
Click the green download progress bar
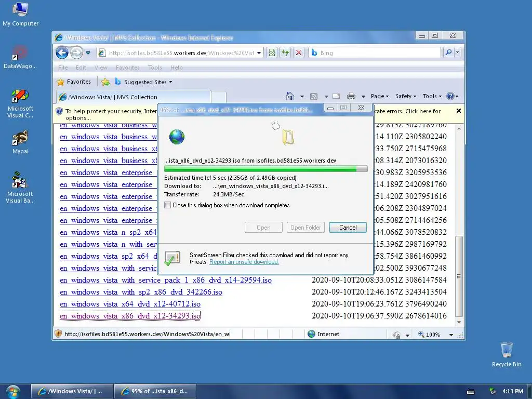pyautogui.click(x=265, y=169)
